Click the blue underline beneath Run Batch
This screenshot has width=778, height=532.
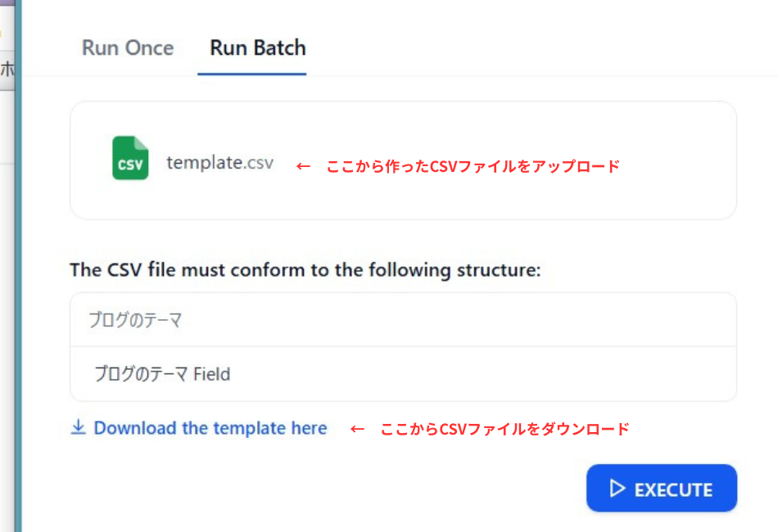click(251, 74)
